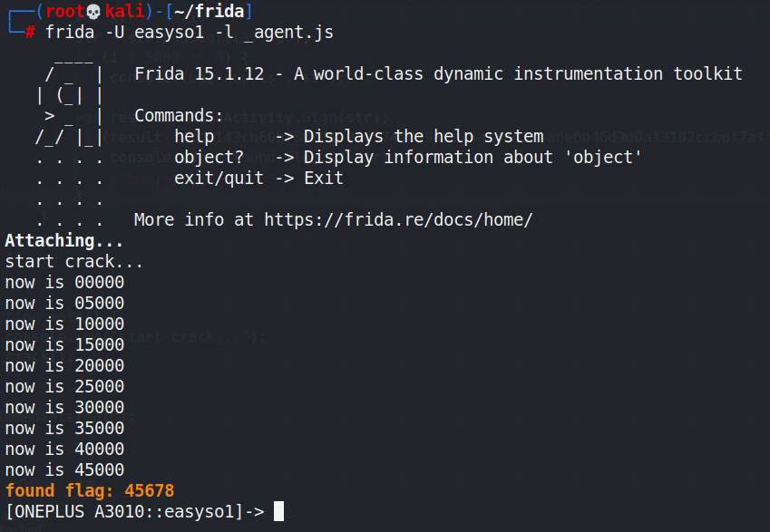Click the ~/frida directory in the prompt
The width and height of the screenshot is (770, 532).
[x=210, y=11]
